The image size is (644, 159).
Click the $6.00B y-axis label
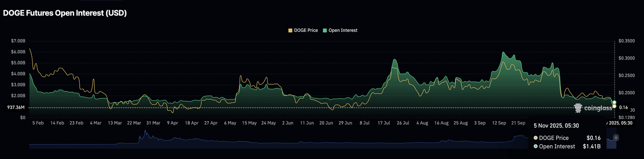(x=18, y=52)
